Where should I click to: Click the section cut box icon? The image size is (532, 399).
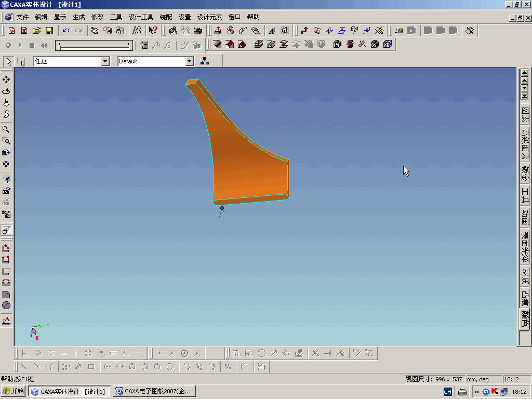[x=388, y=44]
